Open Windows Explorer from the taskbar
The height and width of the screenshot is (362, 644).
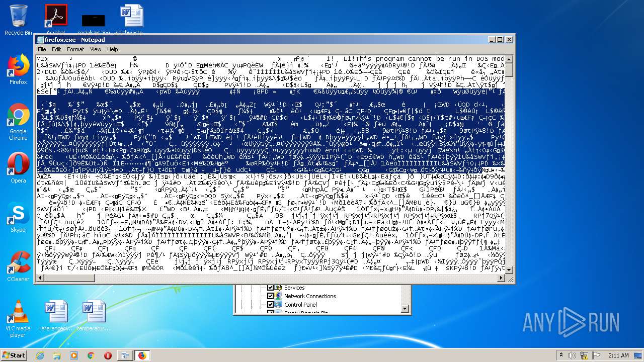(x=57, y=355)
